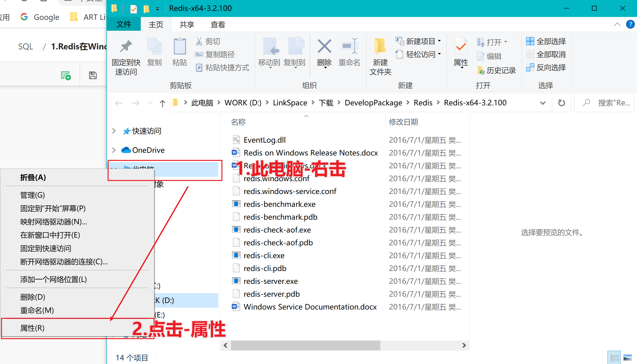Click the horizontal scrollbar right arrow
637x364 pixels.
pyautogui.click(x=464, y=345)
